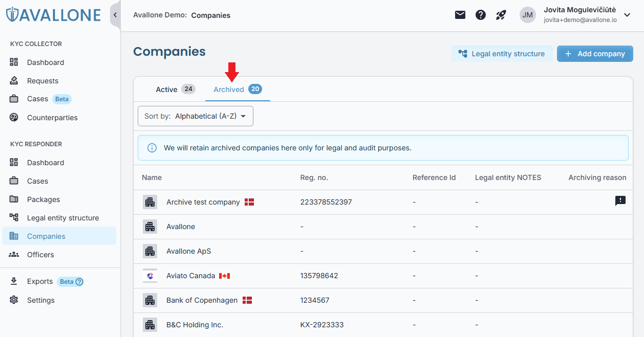The image size is (644, 337).
Task: Open the Bank of Copenhagen row
Action: pyautogui.click(x=383, y=300)
